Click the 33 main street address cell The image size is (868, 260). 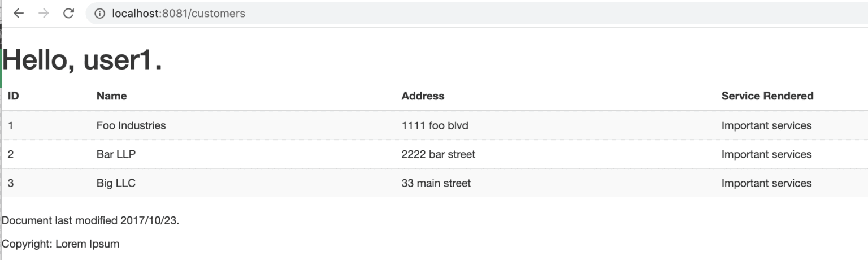click(436, 183)
